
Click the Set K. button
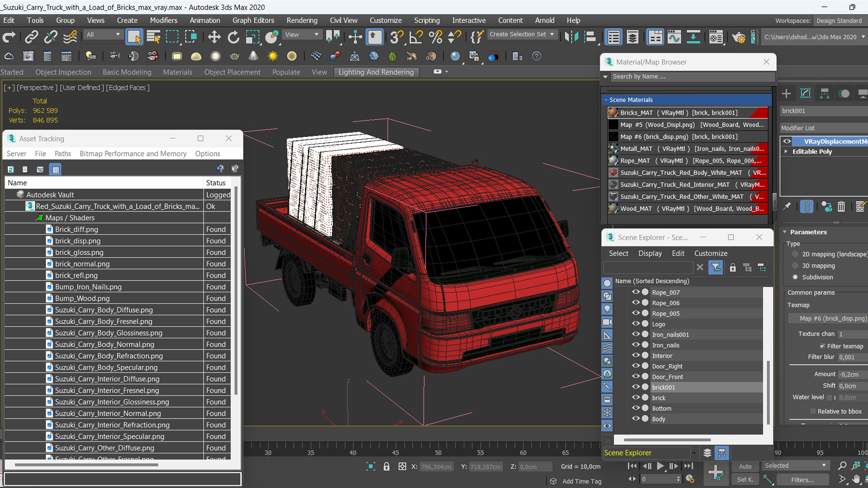tap(745, 479)
